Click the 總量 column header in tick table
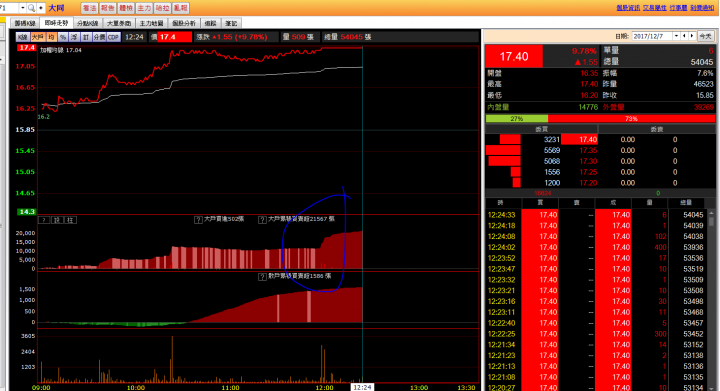 (686, 203)
